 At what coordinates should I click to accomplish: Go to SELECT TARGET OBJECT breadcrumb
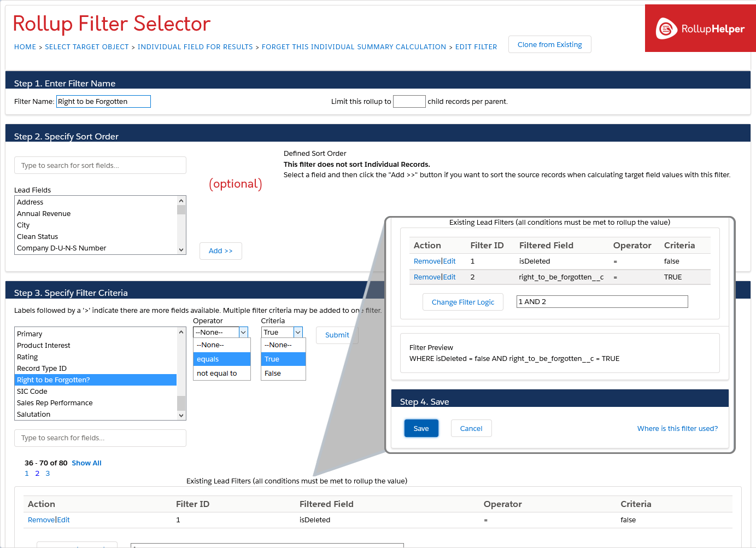point(87,47)
